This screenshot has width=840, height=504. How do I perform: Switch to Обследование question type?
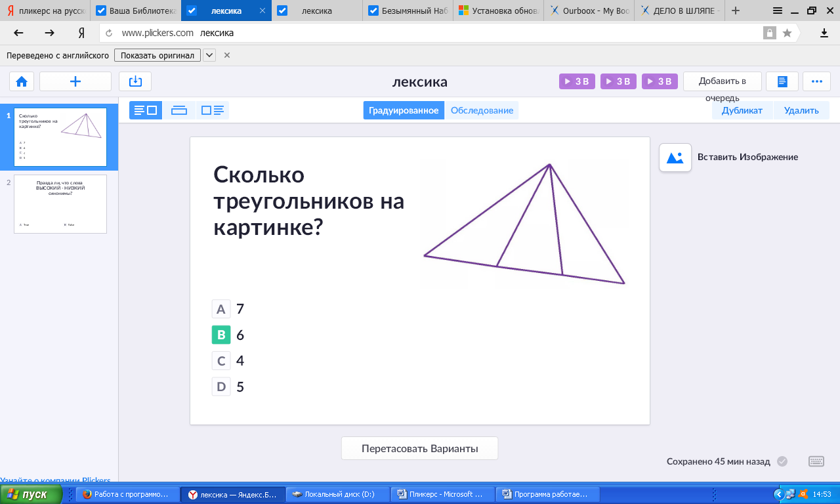tap(482, 110)
